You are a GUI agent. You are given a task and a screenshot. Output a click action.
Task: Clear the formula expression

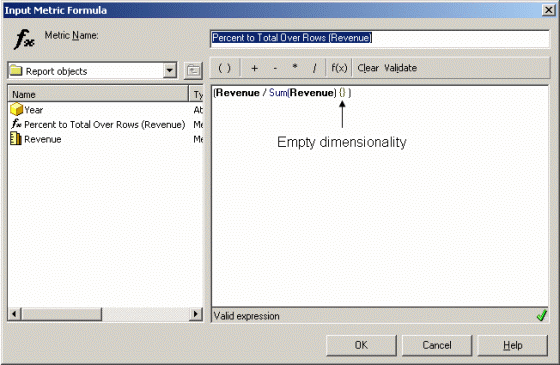[368, 68]
